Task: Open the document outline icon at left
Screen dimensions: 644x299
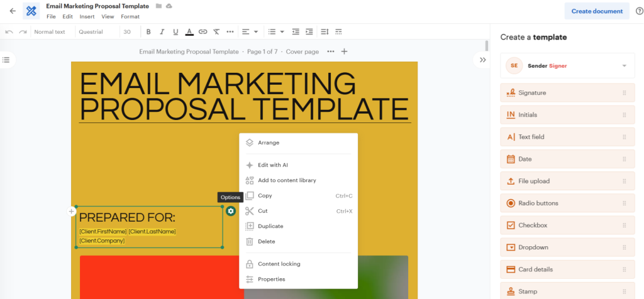Action: pos(6,60)
